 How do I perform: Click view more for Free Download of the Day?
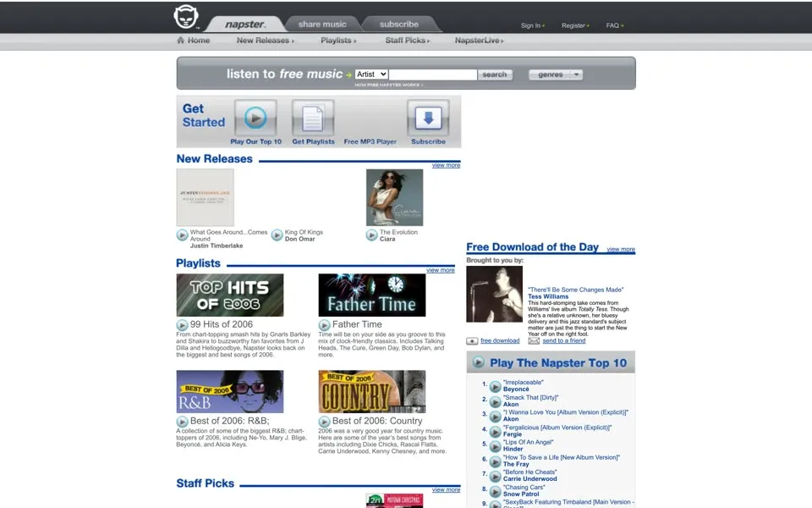pyautogui.click(x=620, y=249)
